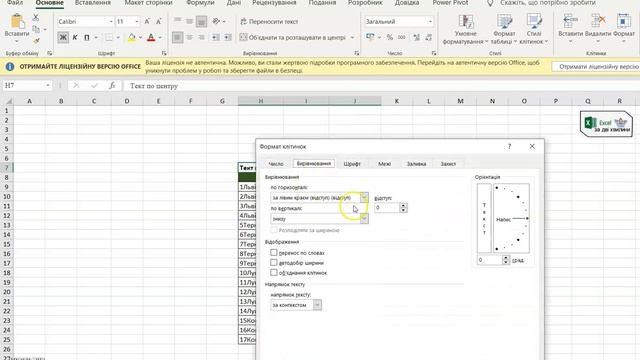Enable wrap text (перенос по словах) checkbox
The image size is (640, 360).
coord(273,253)
